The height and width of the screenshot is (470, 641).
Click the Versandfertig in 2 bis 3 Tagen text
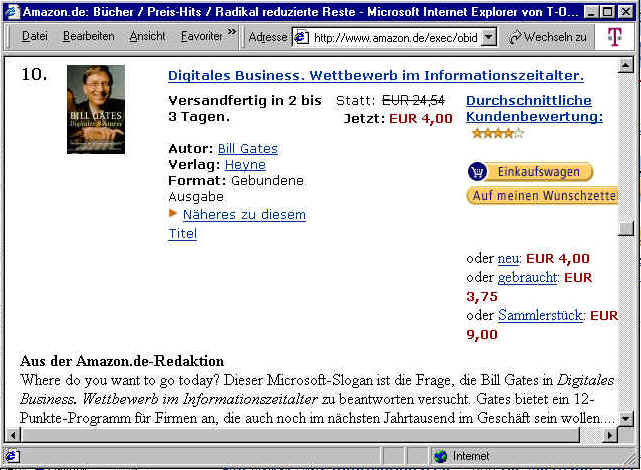click(x=245, y=109)
